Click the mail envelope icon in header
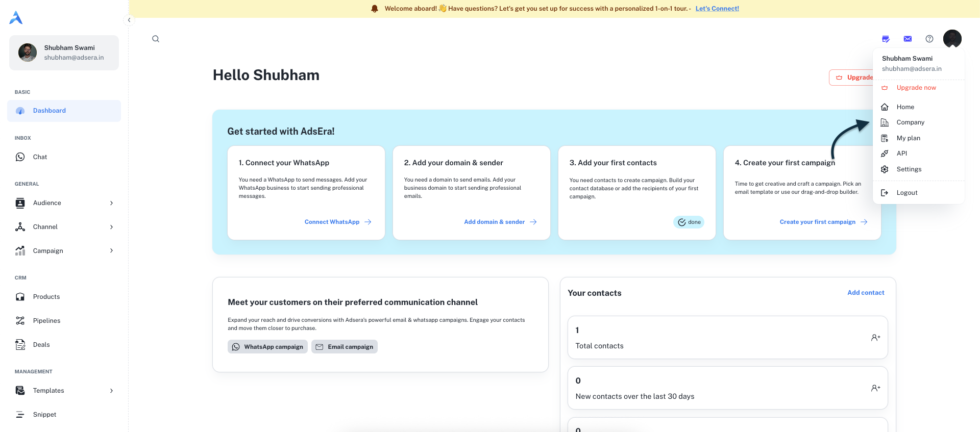Image resolution: width=980 pixels, height=432 pixels. [x=908, y=39]
